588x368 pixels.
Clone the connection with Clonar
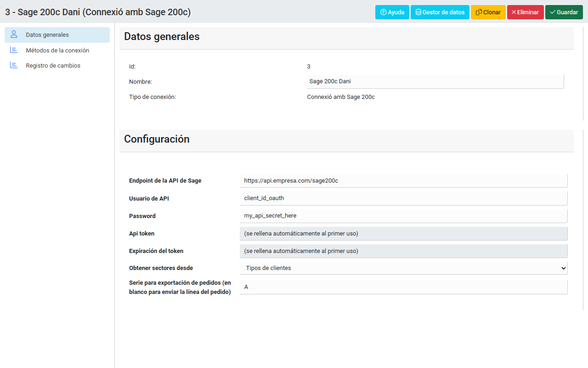coord(488,12)
